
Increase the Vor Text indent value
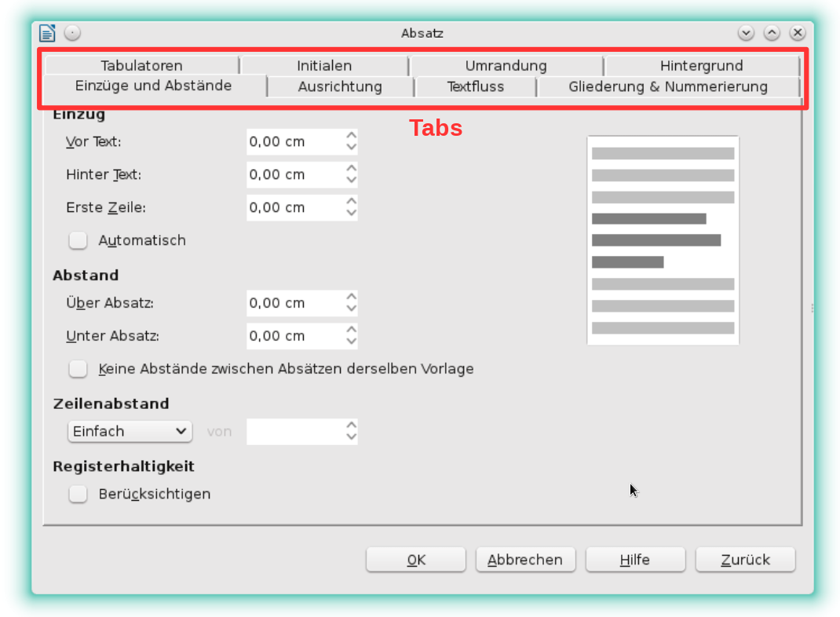pos(351,136)
